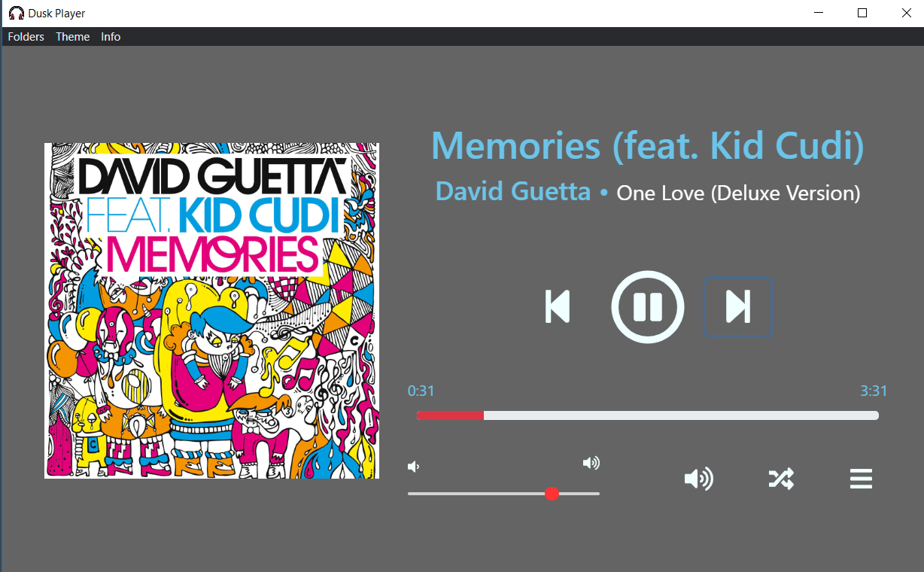The image size is (924, 572).
Task: Open the Info menu
Action: click(111, 37)
